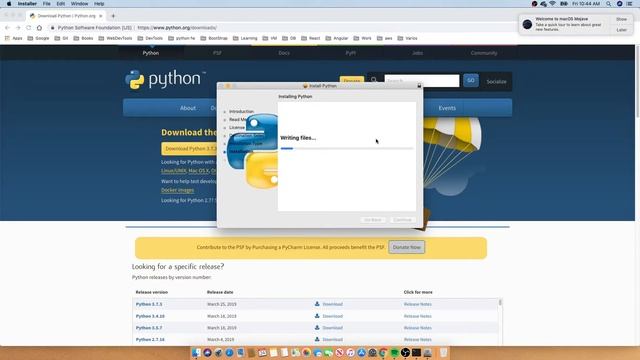640x360 pixels.
Task: Open the WebDevTools bookmarks folder
Action: (x=115, y=38)
